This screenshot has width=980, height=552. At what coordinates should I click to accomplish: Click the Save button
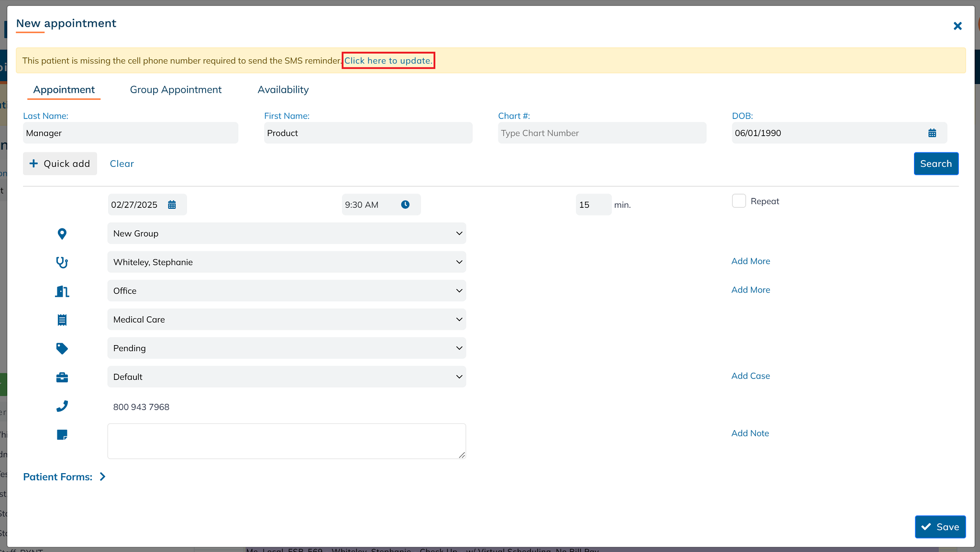(x=940, y=527)
